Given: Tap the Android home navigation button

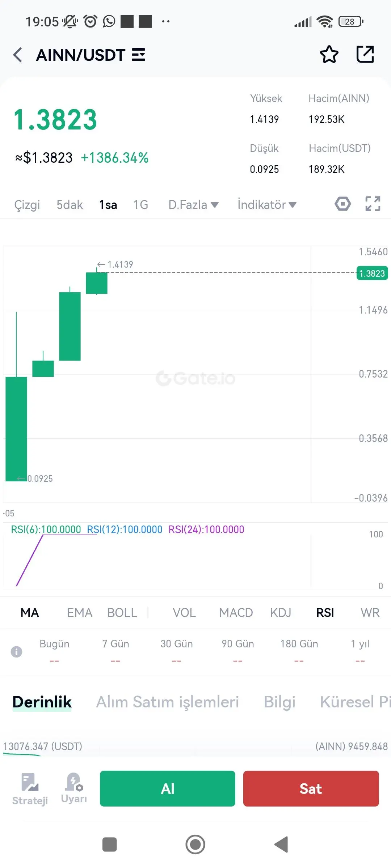Looking at the screenshot, I should coord(195,844).
